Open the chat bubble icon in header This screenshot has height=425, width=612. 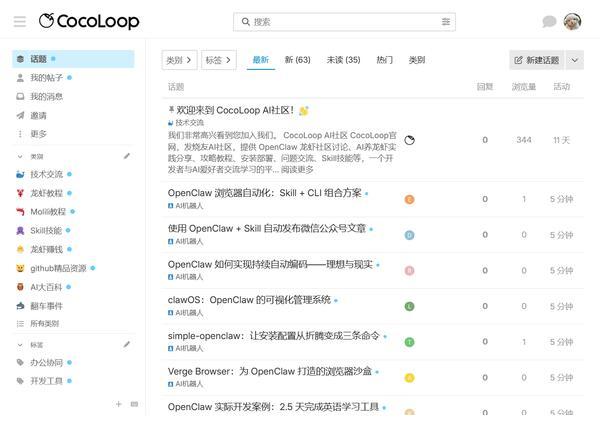(549, 21)
